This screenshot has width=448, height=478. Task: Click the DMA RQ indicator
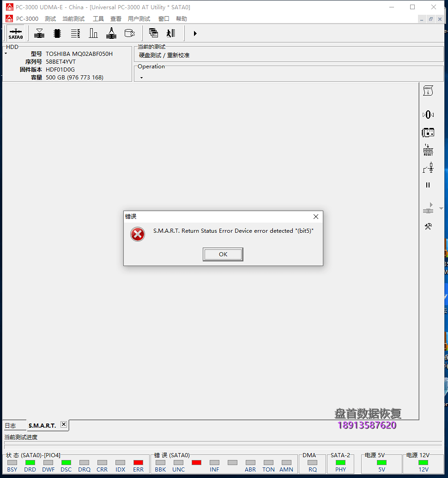(312, 462)
